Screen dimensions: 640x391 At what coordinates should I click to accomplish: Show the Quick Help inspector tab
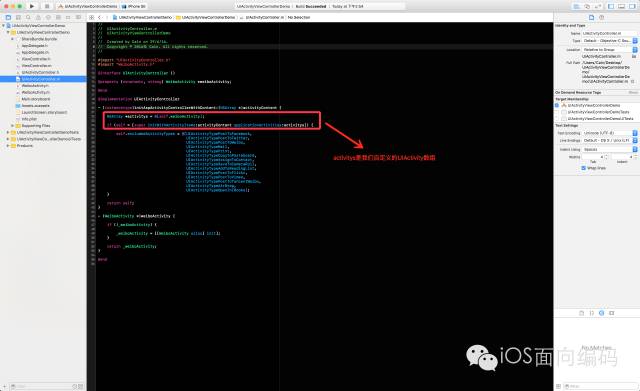(x=601, y=18)
